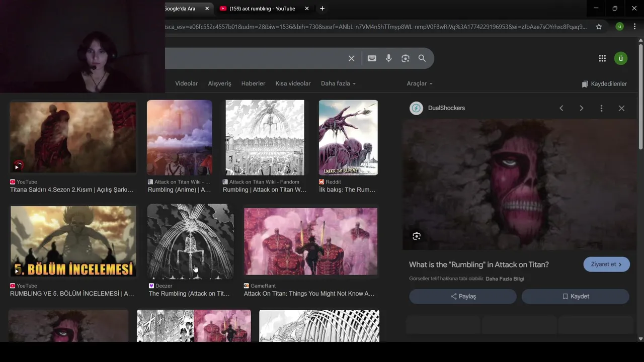Viewport: 644px width, 362px height.
Task: Open Reddit İlk bakış image thumbnail
Action: pos(348,138)
